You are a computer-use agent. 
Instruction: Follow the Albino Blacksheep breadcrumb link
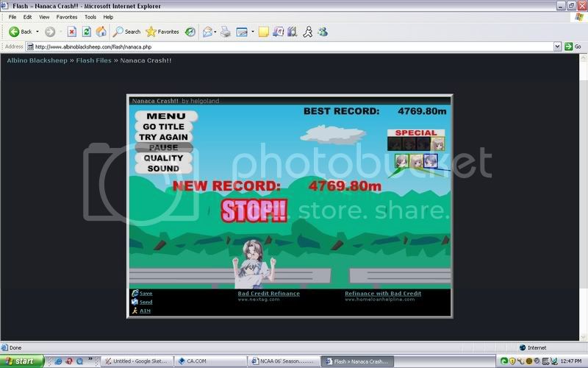coord(37,60)
